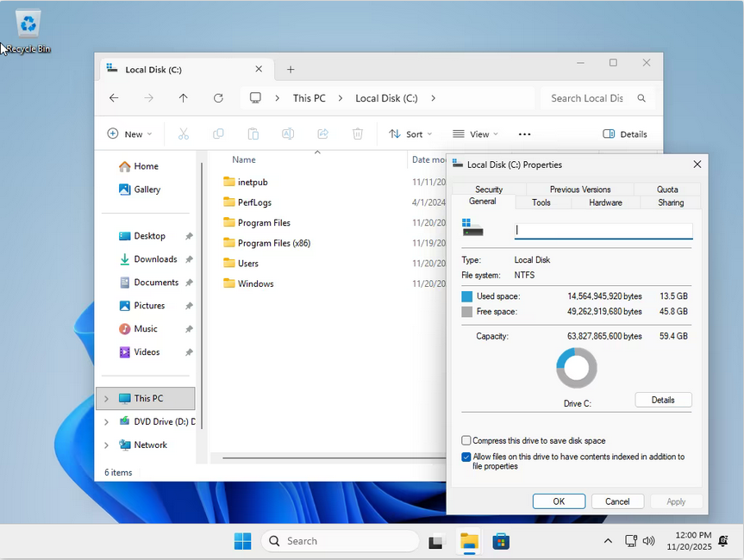Click the OK button in Properties

pos(559,501)
